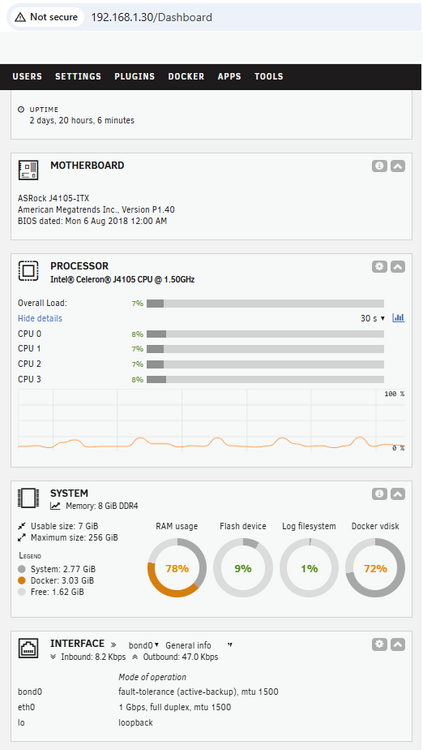Click Hide details link
Viewport: 423px width, 750px height.
point(40,319)
